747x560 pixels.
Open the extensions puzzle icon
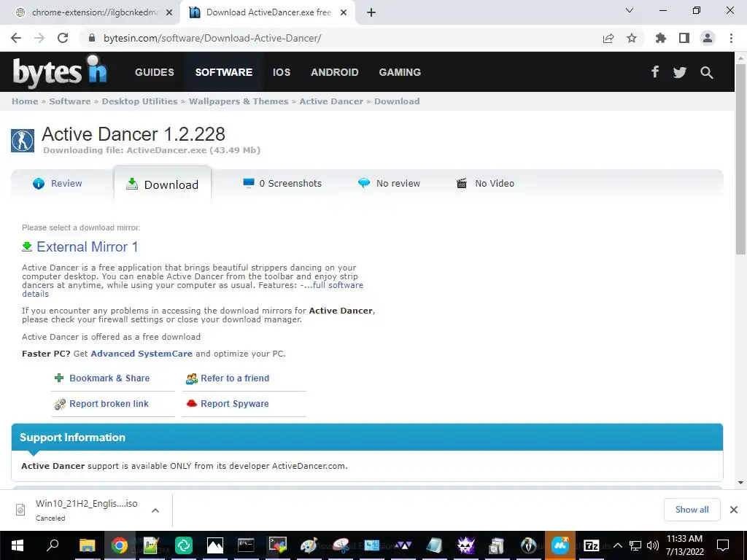pyautogui.click(x=661, y=38)
